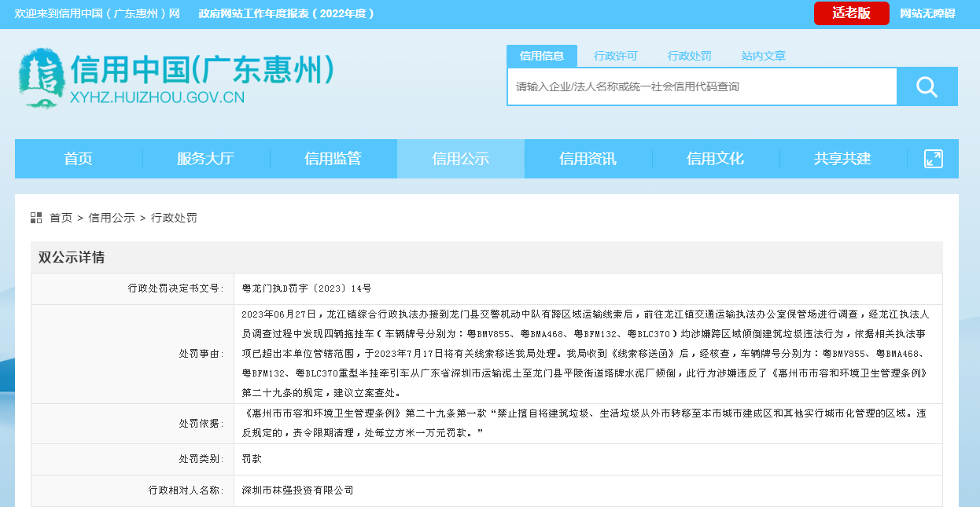
Task: Open 政府网站工作年度报表(2022年度) link
Action: [x=286, y=13]
